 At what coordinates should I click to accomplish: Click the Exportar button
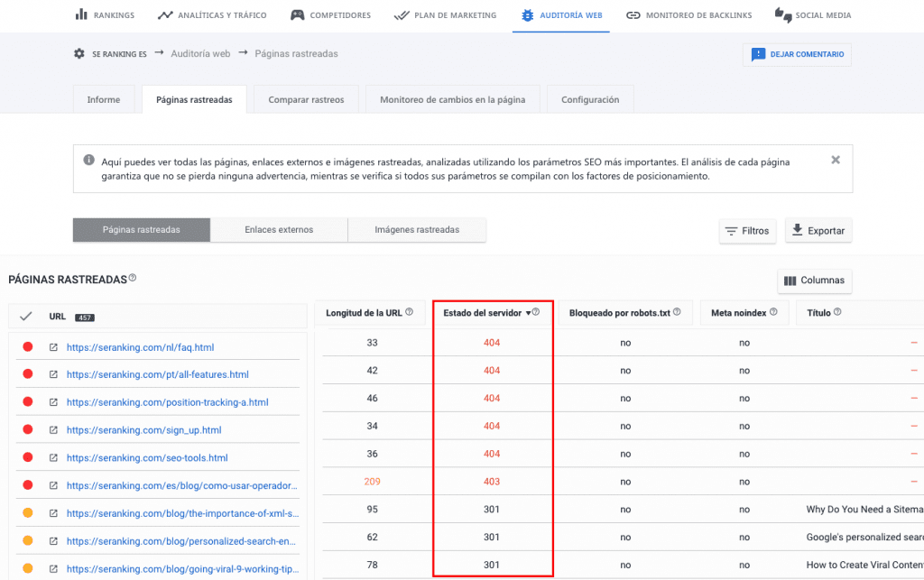click(818, 230)
